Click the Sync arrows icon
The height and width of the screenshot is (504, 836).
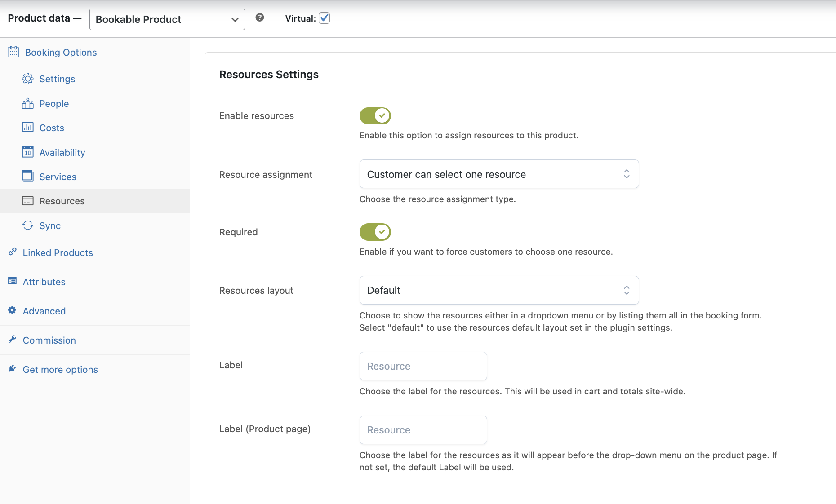click(x=27, y=225)
